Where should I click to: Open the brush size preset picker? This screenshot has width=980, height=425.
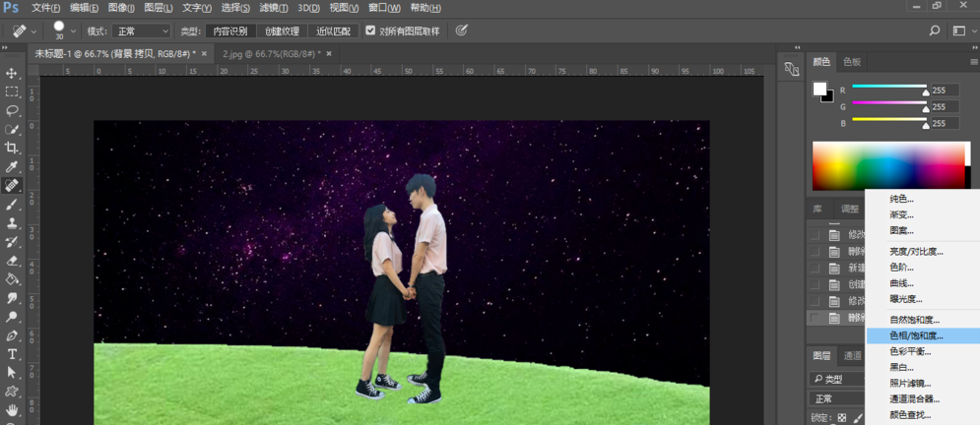pyautogui.click(x=72, y=30)
